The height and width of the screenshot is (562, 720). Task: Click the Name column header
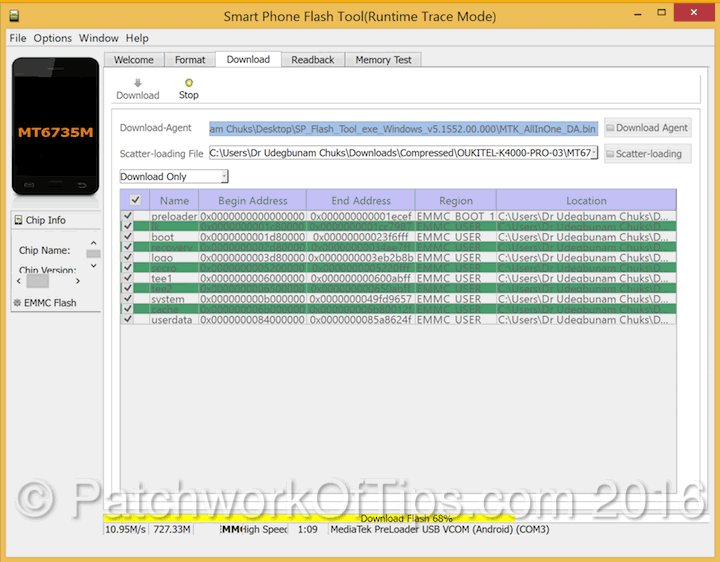[174, 201]
